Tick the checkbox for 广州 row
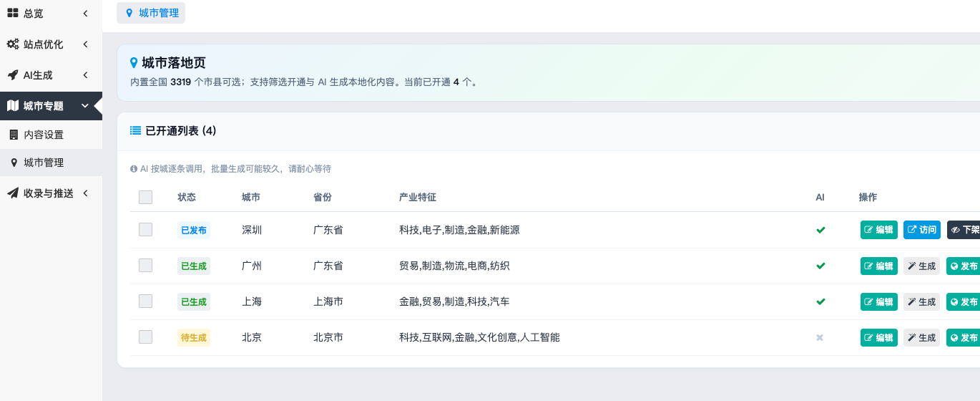 [x=146, y=266]
